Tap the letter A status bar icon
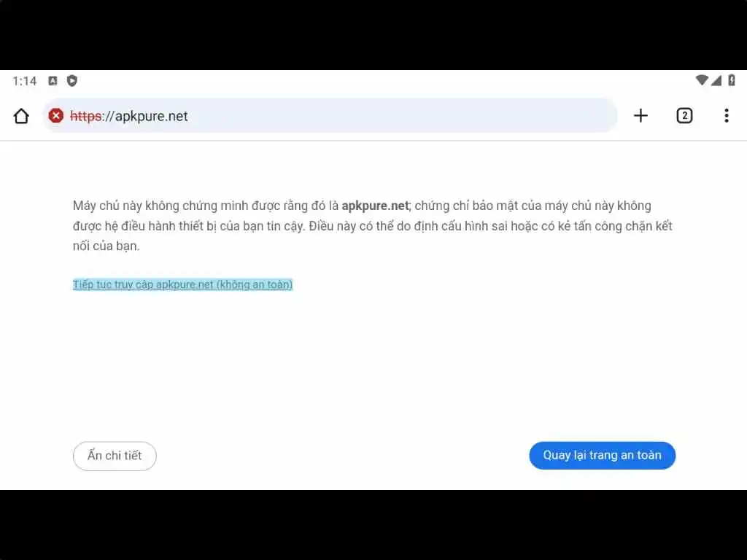 [53, 81]
